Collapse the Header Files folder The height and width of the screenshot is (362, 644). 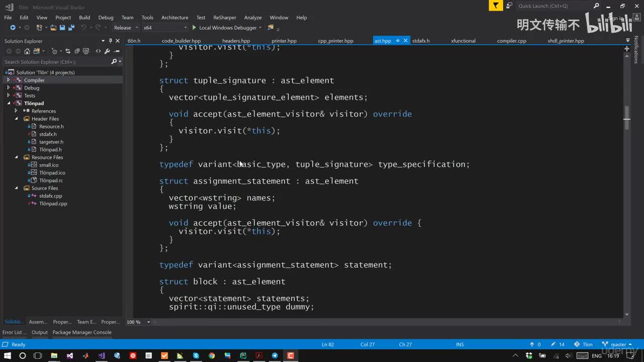[x=16, y=119]
